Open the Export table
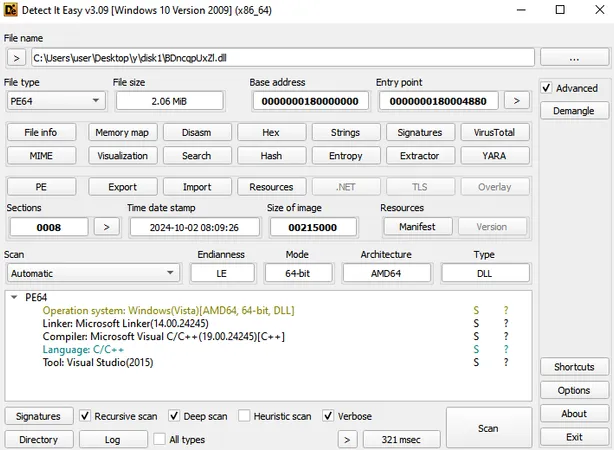The width and height of the screenshot is (614, 450). [123, 187]
